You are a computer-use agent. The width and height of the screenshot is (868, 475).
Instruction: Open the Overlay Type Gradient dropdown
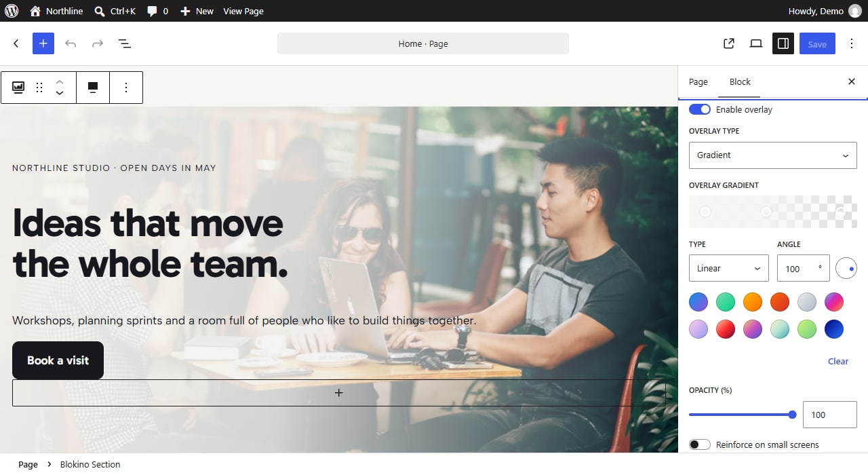pos(773,155)
